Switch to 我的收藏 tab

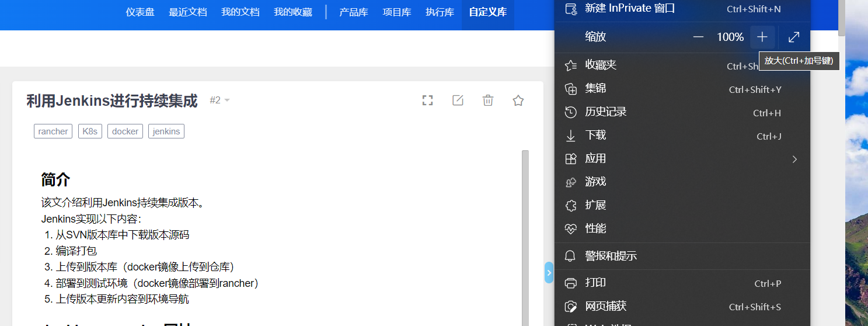293,12
